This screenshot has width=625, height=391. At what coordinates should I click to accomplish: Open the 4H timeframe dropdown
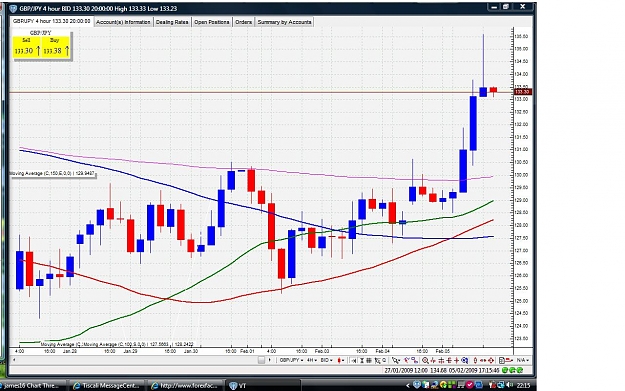pos(312,360)
